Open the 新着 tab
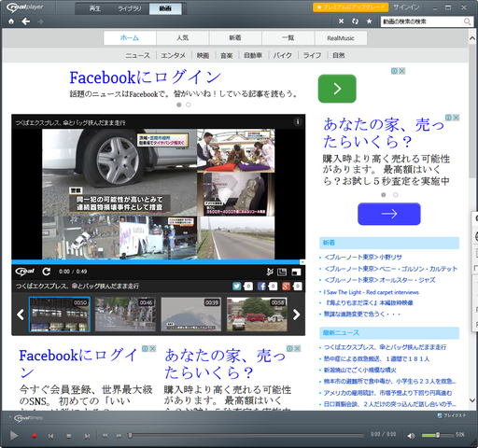 coord(235,38)
